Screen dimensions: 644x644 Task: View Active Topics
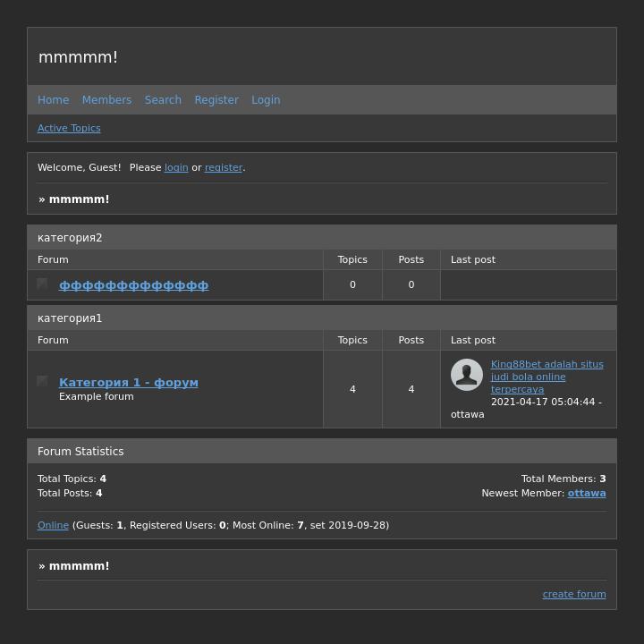coord(69,128)
